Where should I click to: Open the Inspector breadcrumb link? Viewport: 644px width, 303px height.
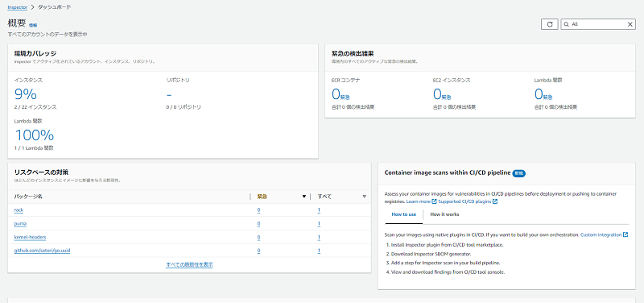point(17,7)
